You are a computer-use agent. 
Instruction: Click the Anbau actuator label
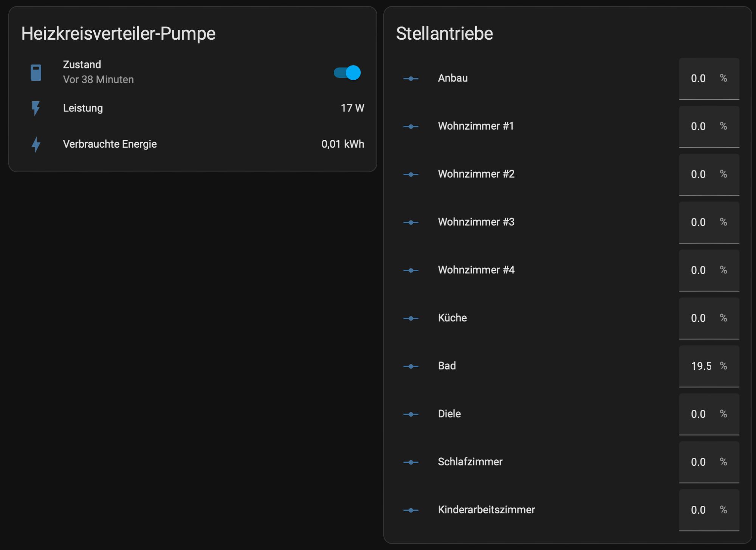[x=453, y=78]
